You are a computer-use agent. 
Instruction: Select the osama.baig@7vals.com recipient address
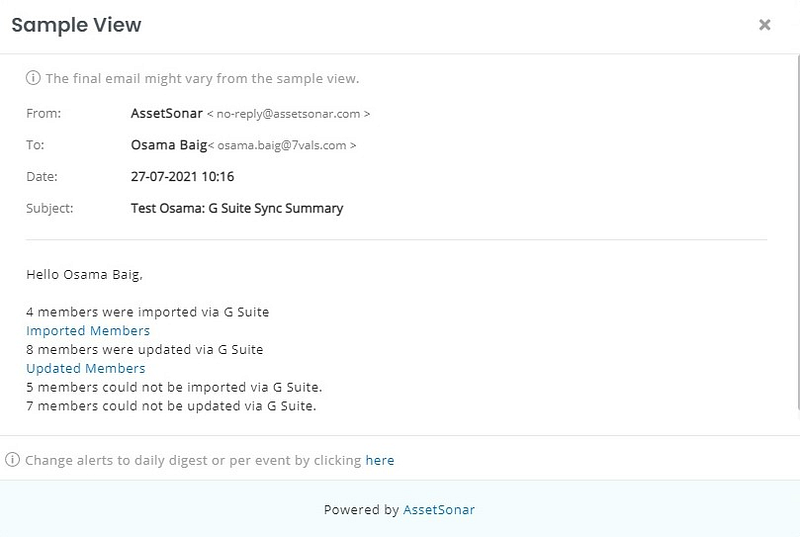coord(283,146)
